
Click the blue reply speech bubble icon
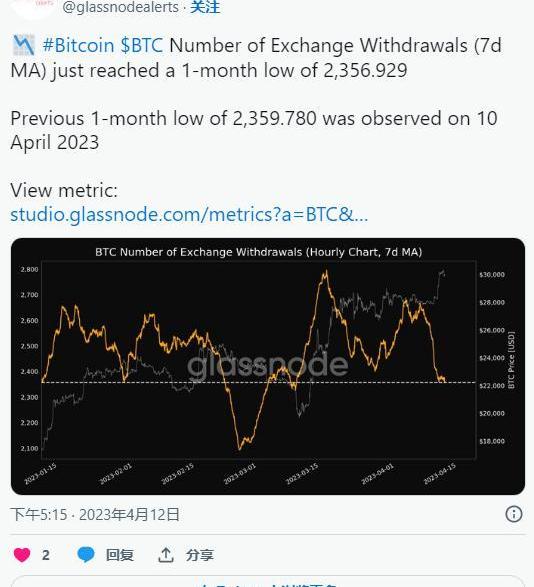pyautogui.click(x=86, y=554)
